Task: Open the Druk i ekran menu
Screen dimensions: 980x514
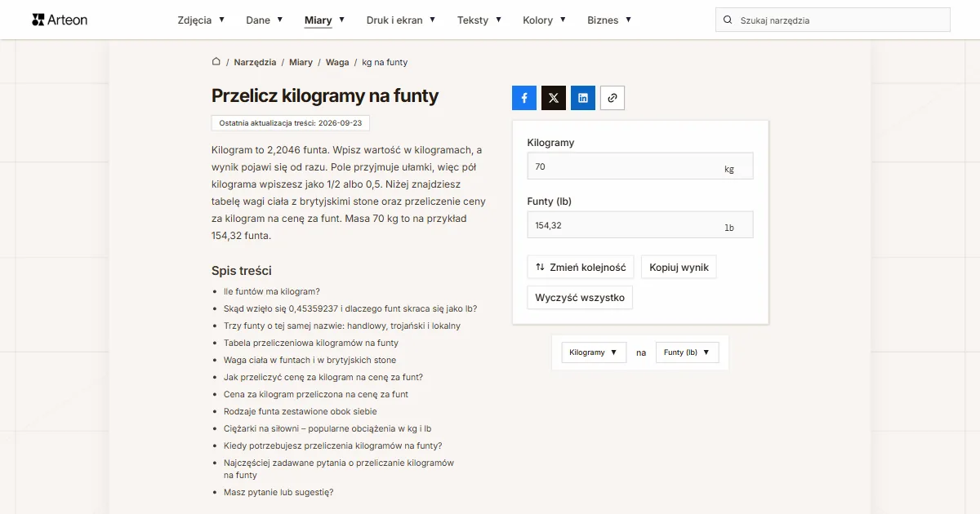Action: click(401, 20)
